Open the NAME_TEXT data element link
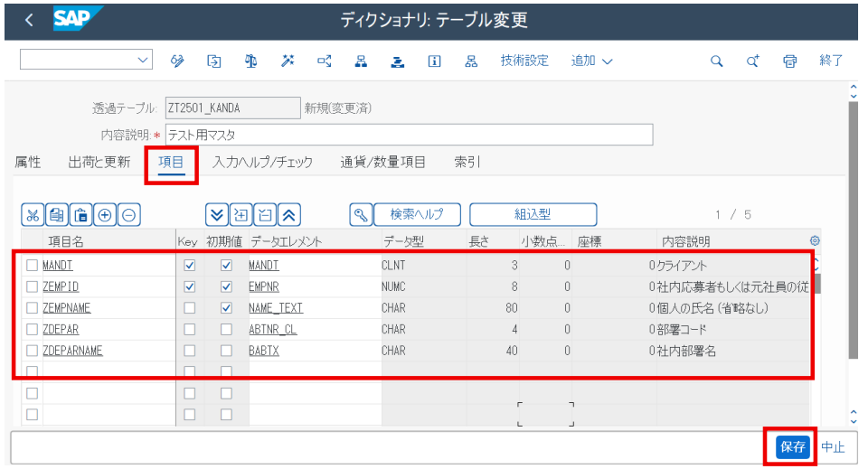868x469 pixels. click(x=276, y=308)
